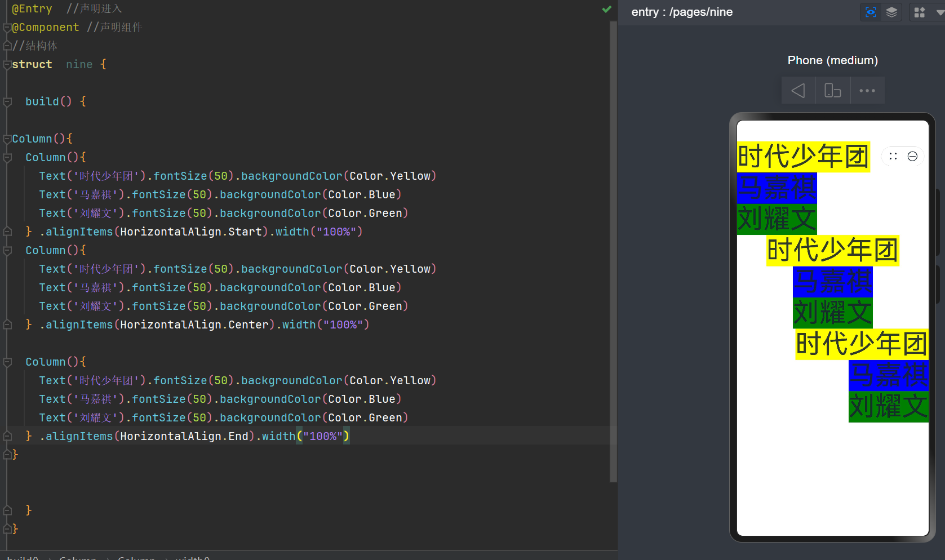This screenshot has width=945, height=560.
Task: Click the green inspection checkmark in the editor
Action: (x=606, y=9)
